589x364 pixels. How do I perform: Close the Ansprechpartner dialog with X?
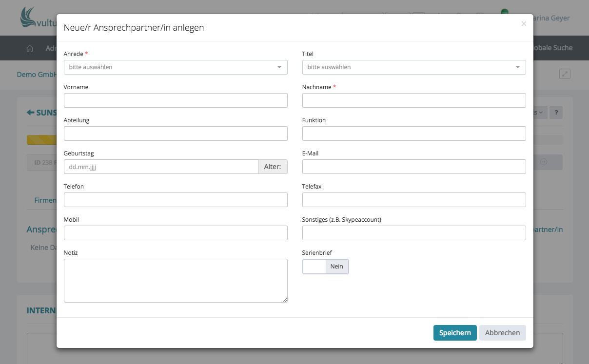pos(524,24)
